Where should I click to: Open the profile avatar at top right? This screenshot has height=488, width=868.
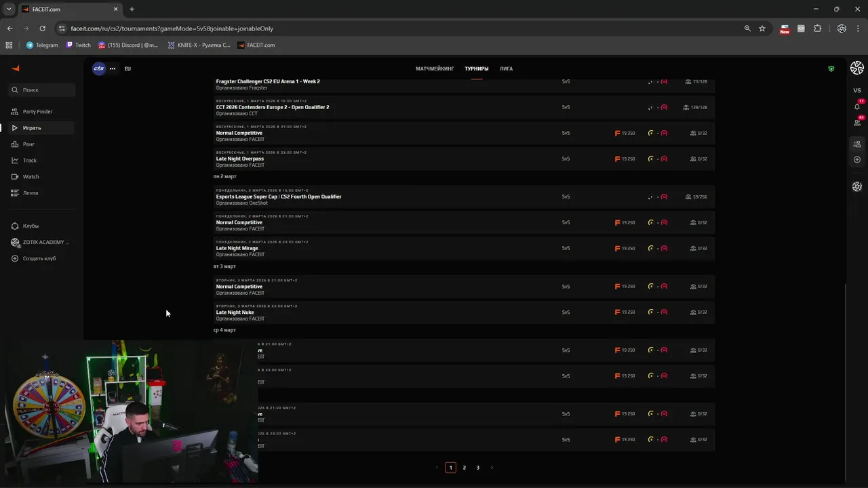point(857,68)
